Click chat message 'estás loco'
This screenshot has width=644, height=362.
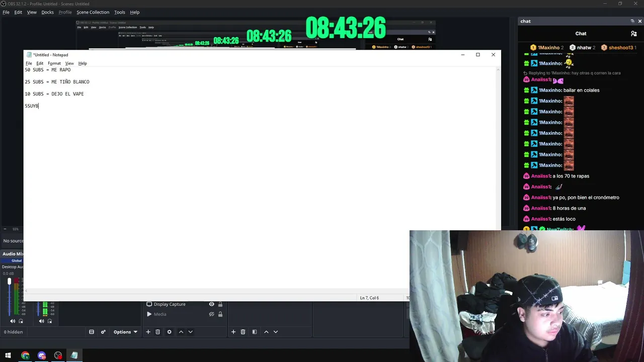tap(564, 219)
